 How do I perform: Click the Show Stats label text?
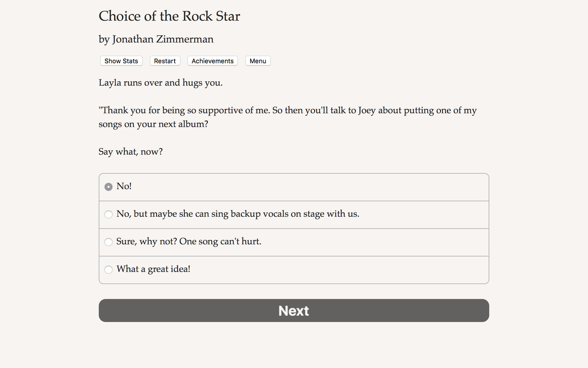coord(121,61)
